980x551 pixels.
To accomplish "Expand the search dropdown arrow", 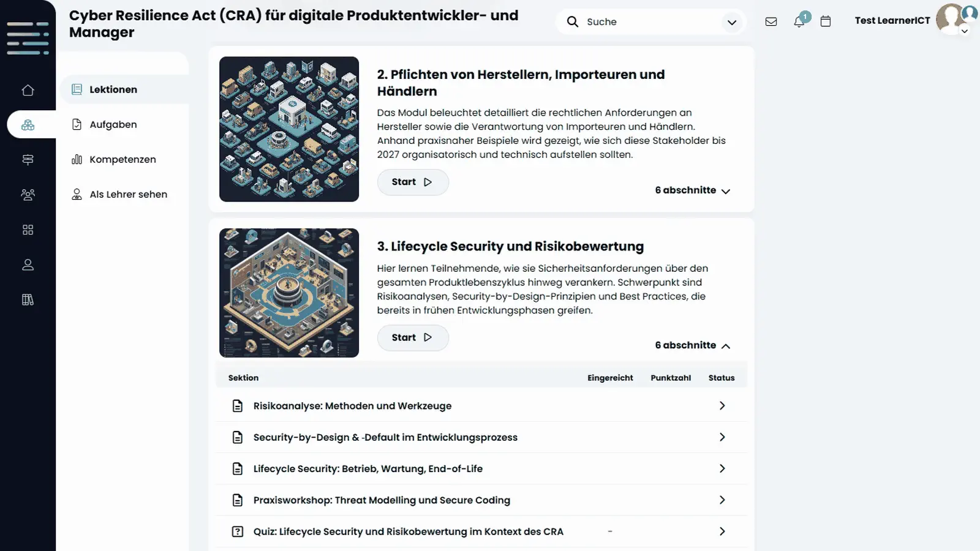I will click(731, 22).
